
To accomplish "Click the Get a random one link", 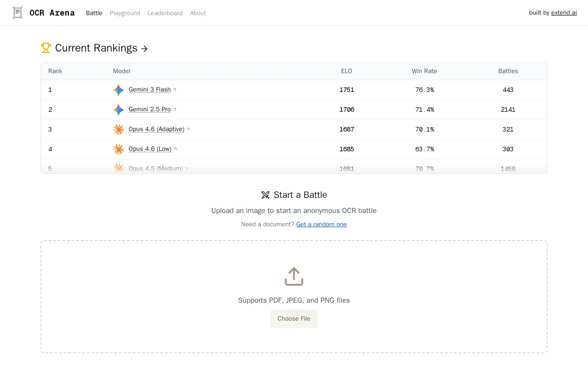I will 322,224.
